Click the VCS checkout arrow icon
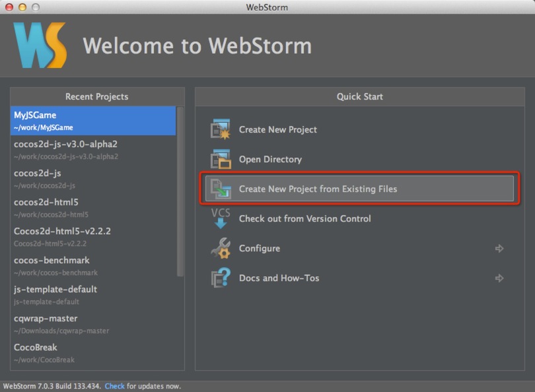The width and height of the screenshot is (535, 392). tap(221, 218)
